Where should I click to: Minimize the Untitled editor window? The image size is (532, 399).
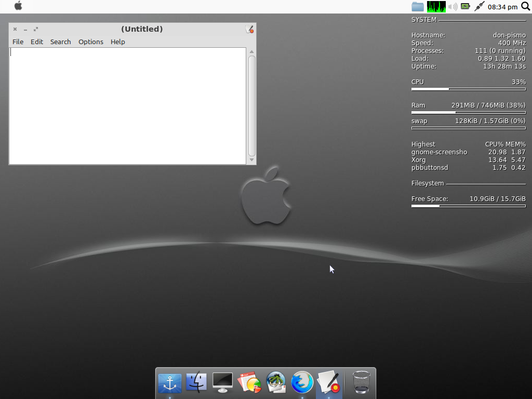pos(25,30)
